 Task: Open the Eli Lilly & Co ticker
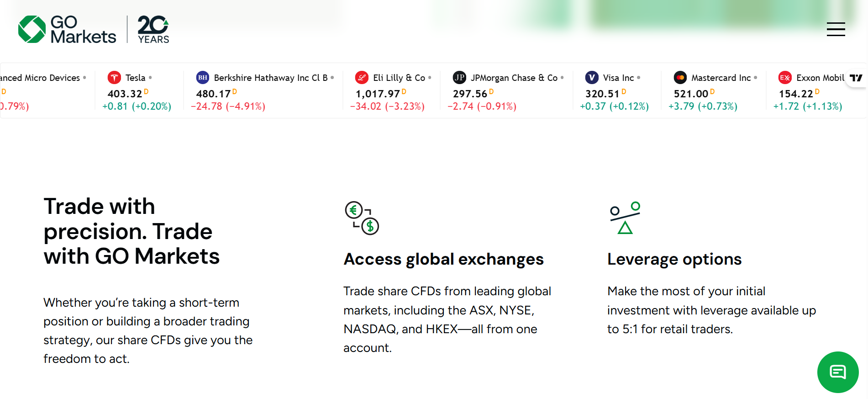[x=399, y=78]
